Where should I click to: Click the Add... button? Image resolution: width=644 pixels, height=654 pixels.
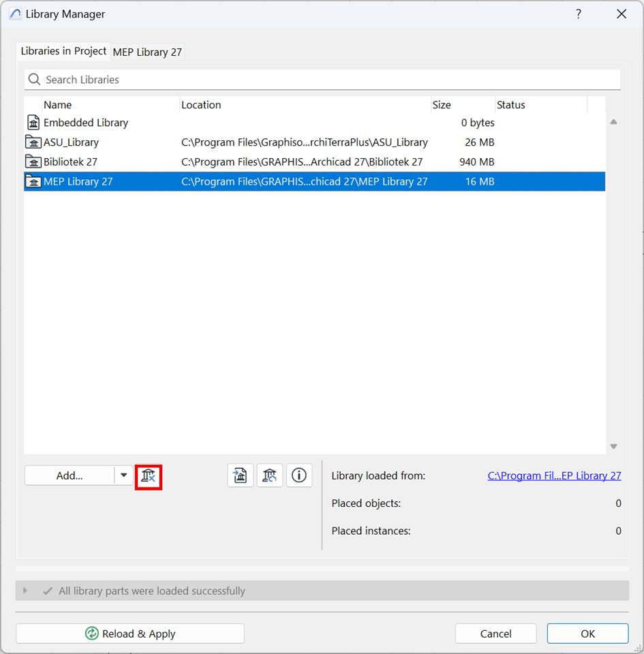(x=70, y=476)
